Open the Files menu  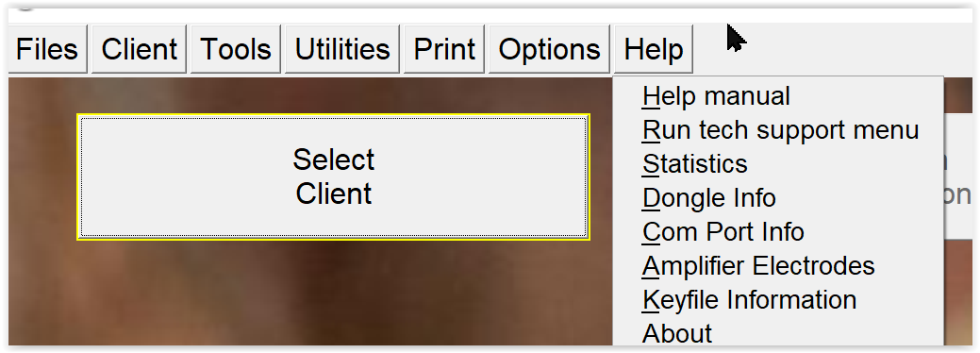point(47,49)
